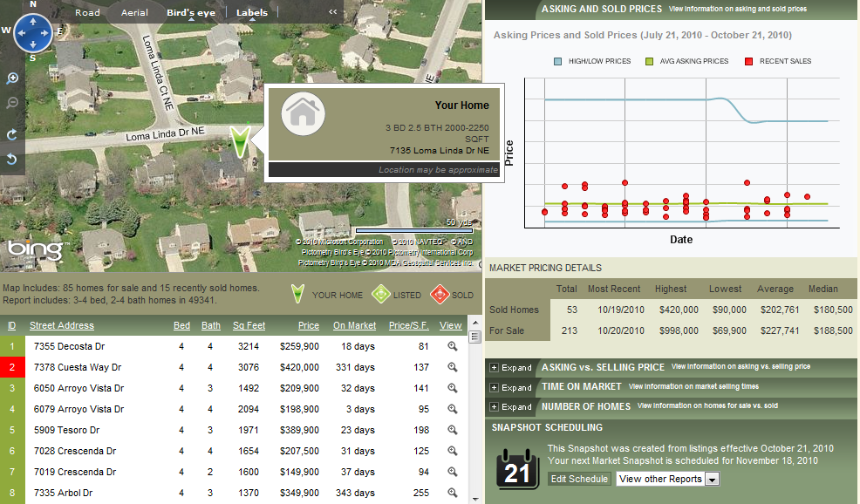Screen dimensions: 860x504
Task: Rotate the bird's eye view counterclockwise
Action: coord(11,159)
